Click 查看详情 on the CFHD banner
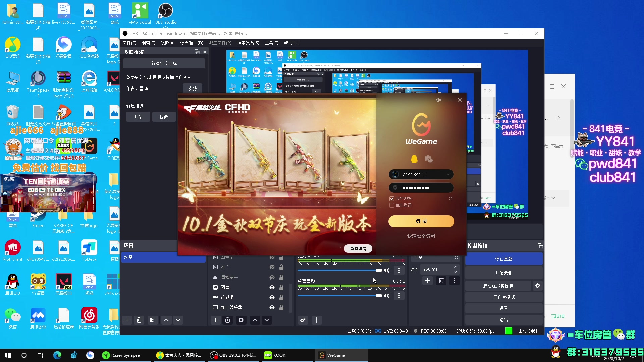 pyautogui.click(x=358, y=248)
